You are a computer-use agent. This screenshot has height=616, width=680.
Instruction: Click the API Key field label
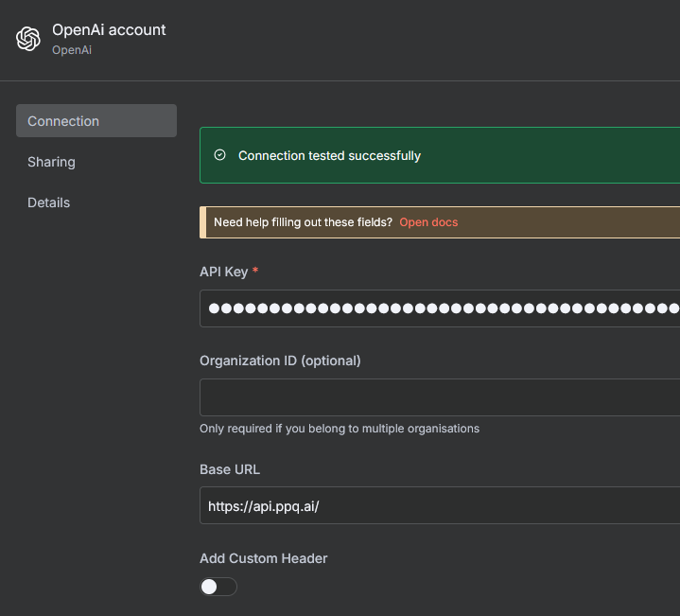coord(223,272)
